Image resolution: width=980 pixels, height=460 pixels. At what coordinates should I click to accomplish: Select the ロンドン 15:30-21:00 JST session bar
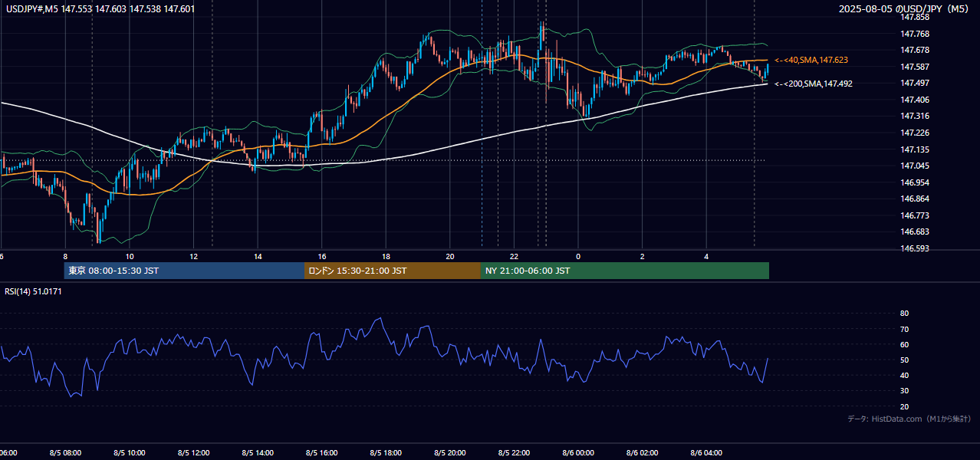point(392,271)
